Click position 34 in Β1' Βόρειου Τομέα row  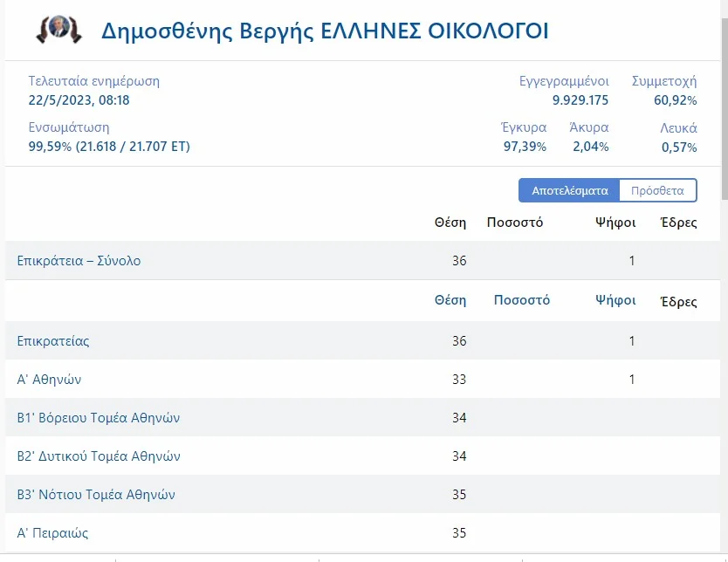coord(459,418)
